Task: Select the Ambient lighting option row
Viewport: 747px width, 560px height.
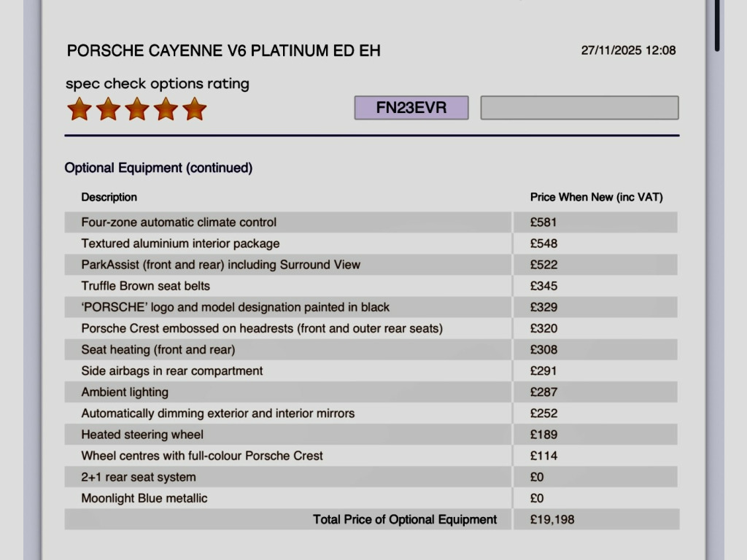Action: 125,392
